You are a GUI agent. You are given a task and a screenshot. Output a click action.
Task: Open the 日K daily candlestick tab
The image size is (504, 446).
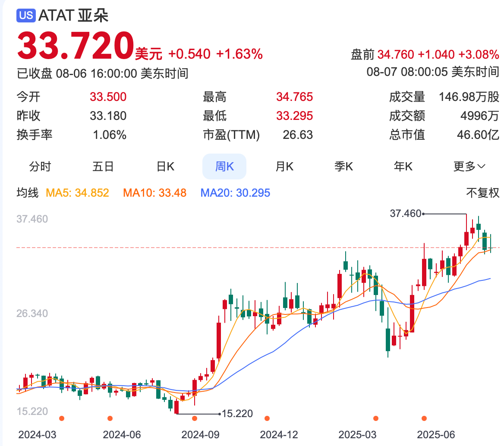(165, 166)
